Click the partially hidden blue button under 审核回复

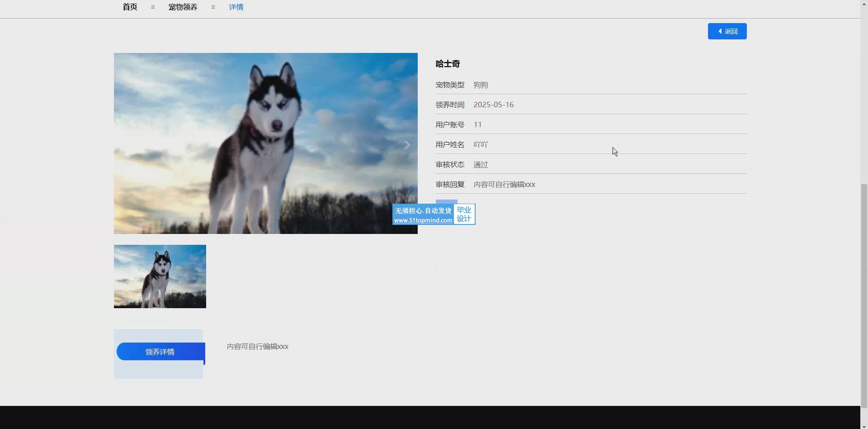coord(446,202)
